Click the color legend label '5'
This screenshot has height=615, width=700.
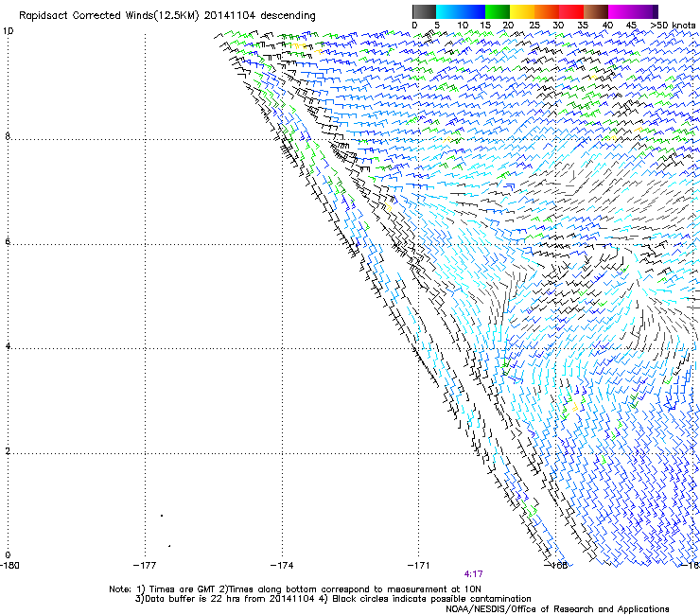point(437,26)
